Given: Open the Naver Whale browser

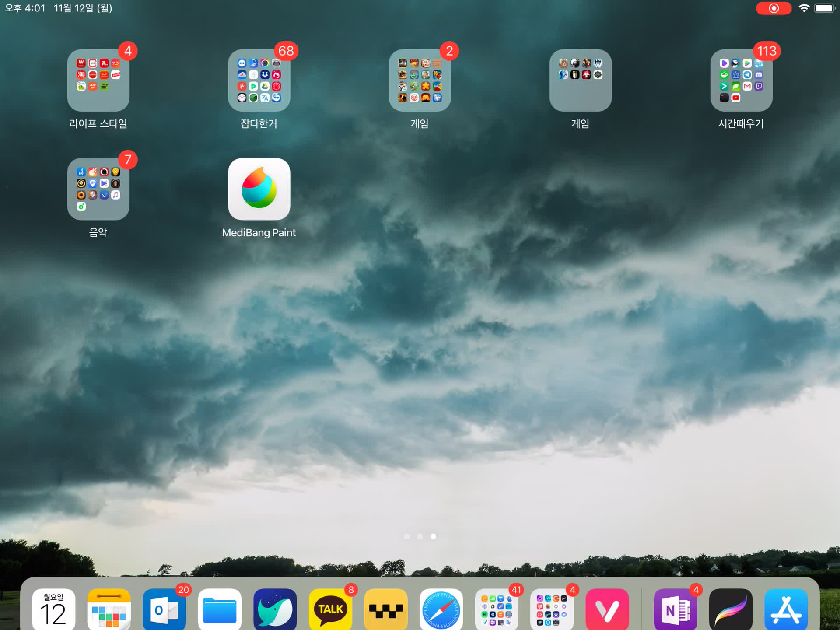Looking at the screenshot, I should (275, 609).
